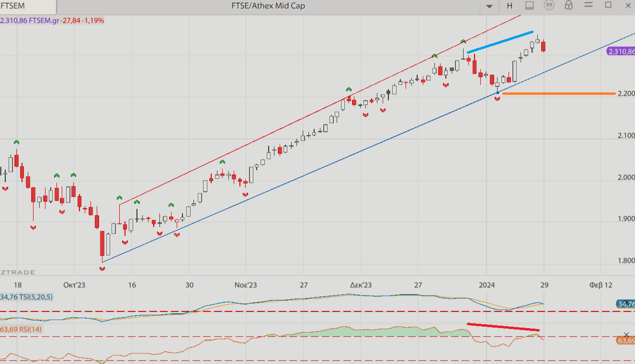Select the thick red RSI divergence line
Image resolution: width=635 pixels, height=364 pixels.
503,327
